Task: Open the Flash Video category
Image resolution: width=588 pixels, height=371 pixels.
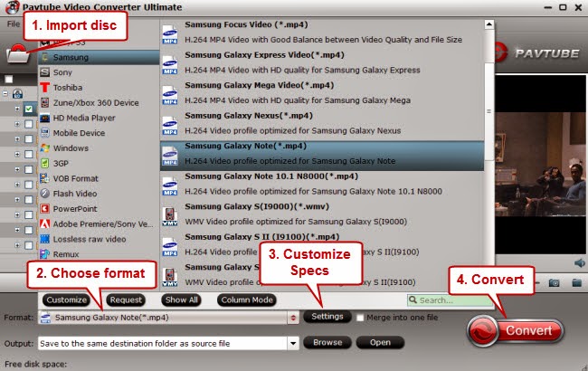Action: (x=99, y=194)
